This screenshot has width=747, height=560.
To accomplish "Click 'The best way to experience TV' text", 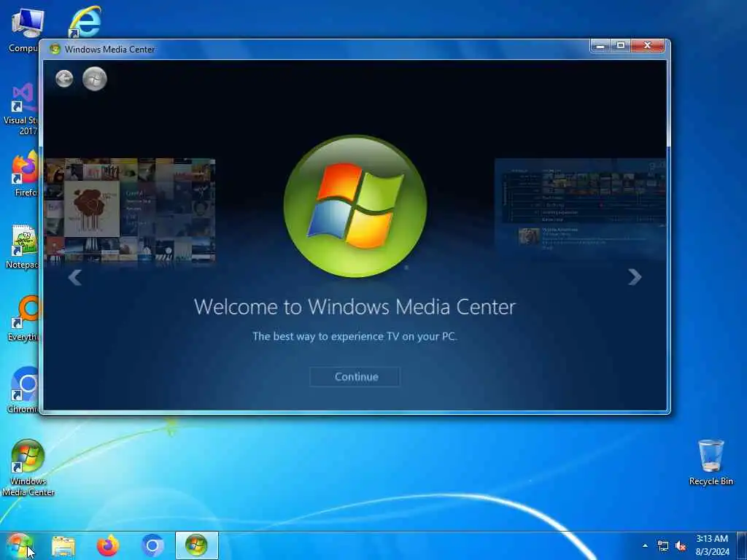I will tap(355, 336).
